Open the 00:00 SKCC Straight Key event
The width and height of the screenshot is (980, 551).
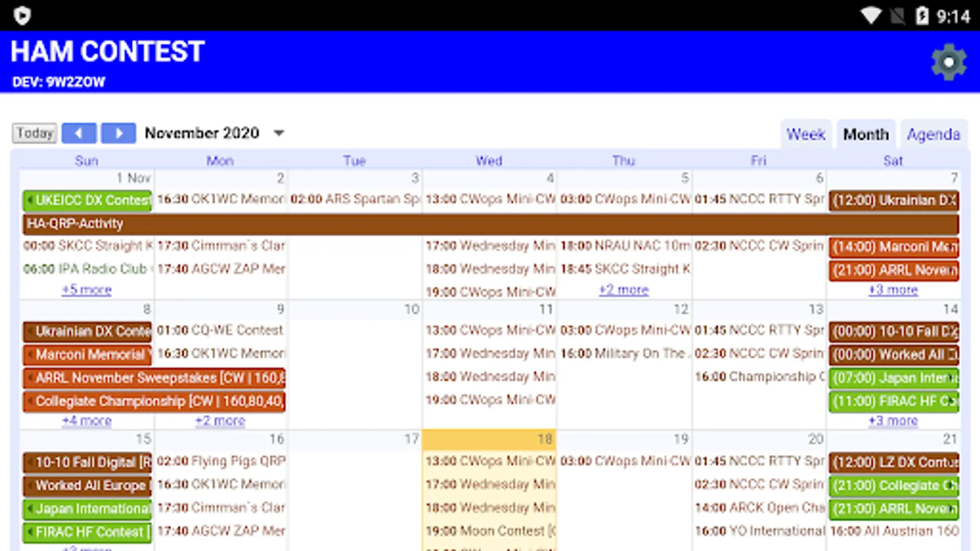(87, 246)
